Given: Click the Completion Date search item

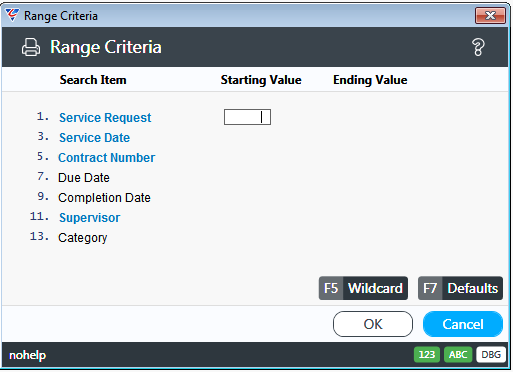Looking at the screenshot, I should point(104,198).
